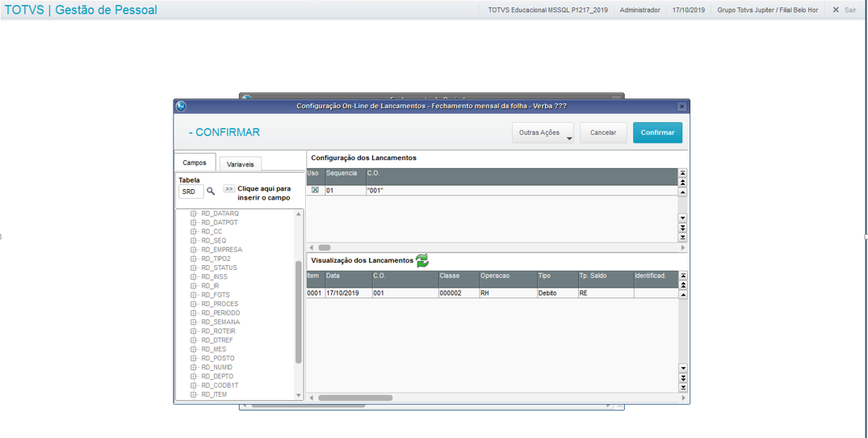Expand the RD_TIPO2 tree node

click(x=194, y=259)
